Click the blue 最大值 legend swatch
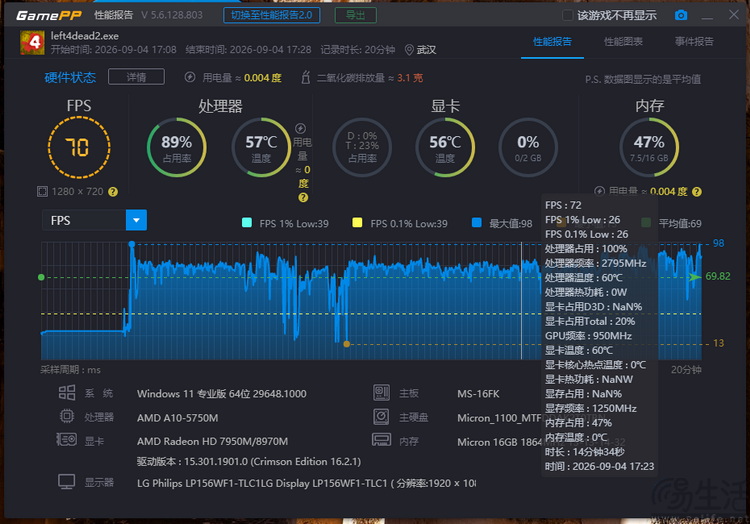 click(x=476, y=222)
